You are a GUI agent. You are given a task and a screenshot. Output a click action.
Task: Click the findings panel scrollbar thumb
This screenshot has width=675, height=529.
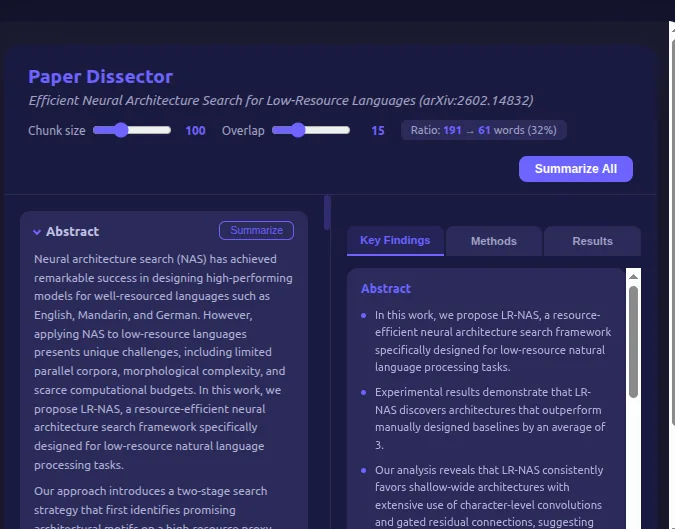pos(633,342)
